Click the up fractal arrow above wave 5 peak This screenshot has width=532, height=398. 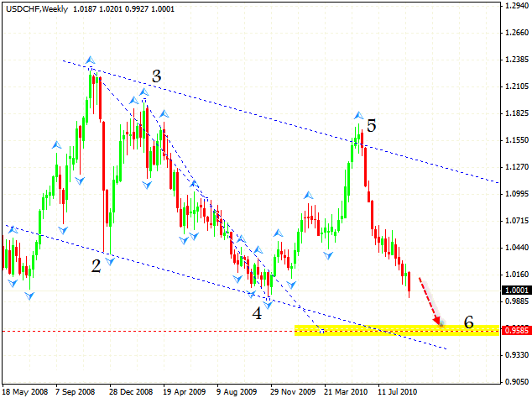358,116
